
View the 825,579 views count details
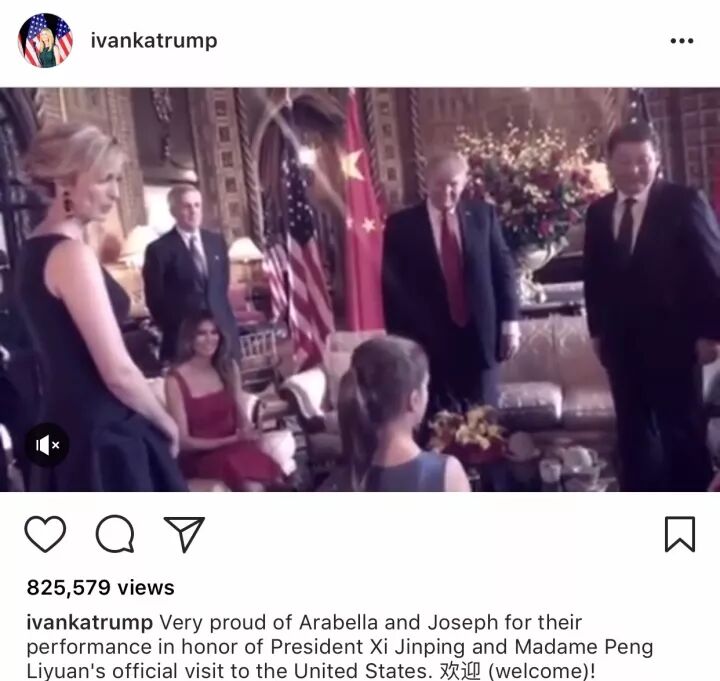point(101,587)
